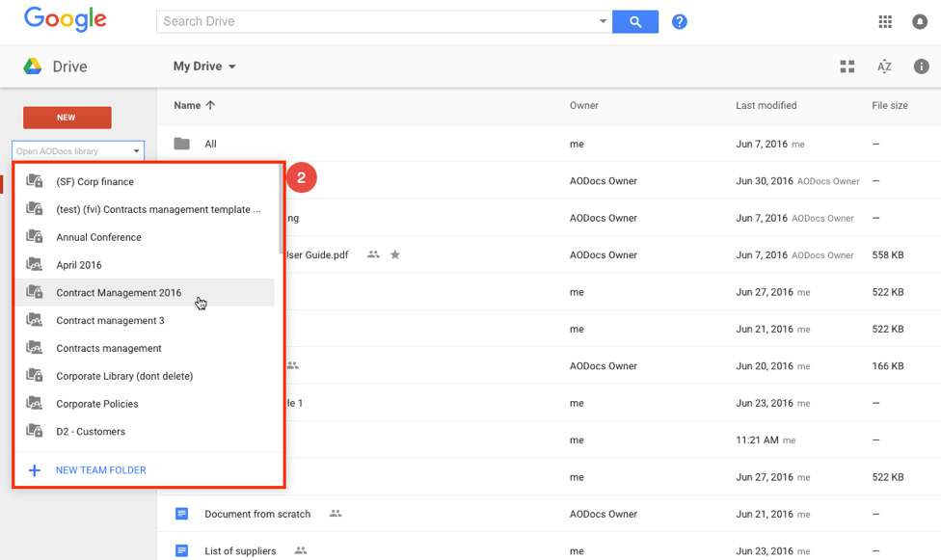
Task: Click the library list scrollbar
Action: point(281,209)
